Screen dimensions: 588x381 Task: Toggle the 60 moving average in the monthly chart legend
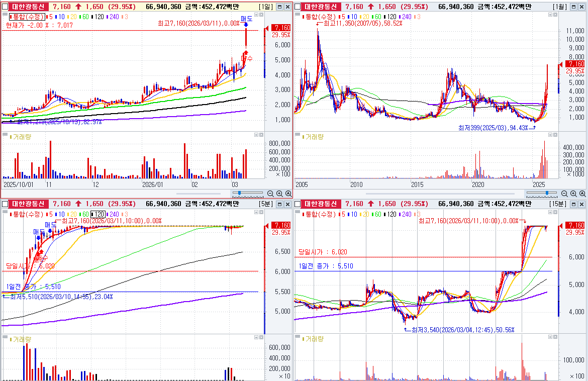(x=376, y=17)
